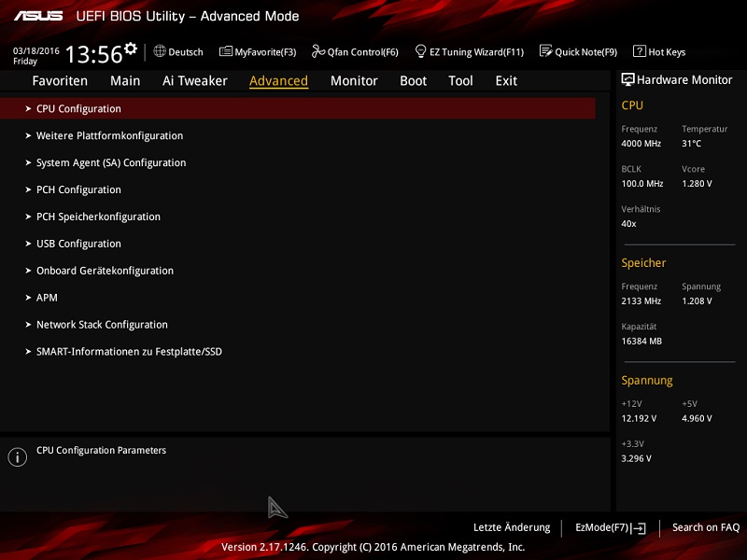Click the CPU Configuration Parameters help text
Screen dimensions: 747x560
101,451
